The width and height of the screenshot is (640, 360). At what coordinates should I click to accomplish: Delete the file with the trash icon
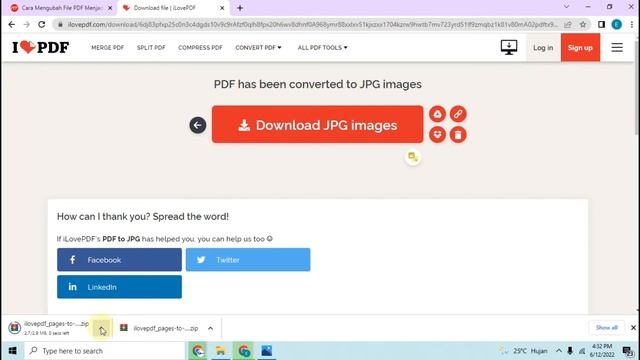[x=458, y=135]
